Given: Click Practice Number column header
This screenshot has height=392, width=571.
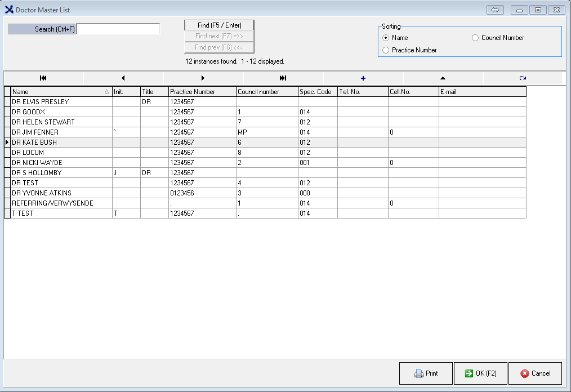Looking at the screenshot, I should click(202, 91).
